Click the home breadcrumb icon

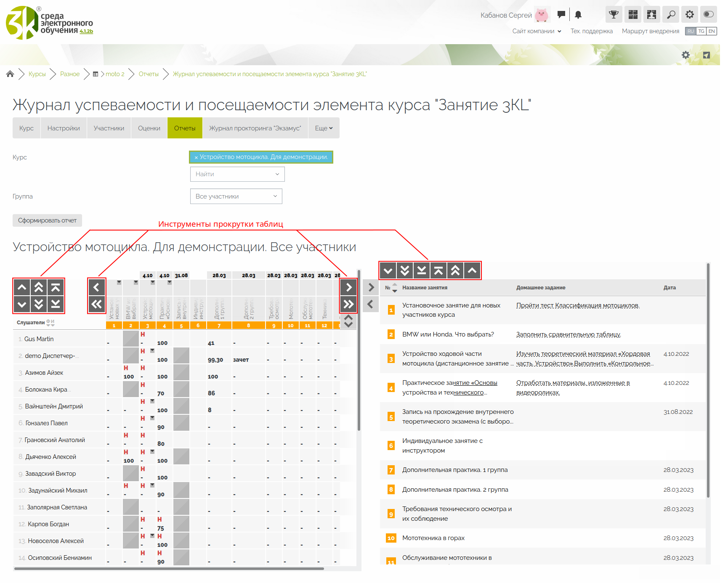[x=10, y=74]
